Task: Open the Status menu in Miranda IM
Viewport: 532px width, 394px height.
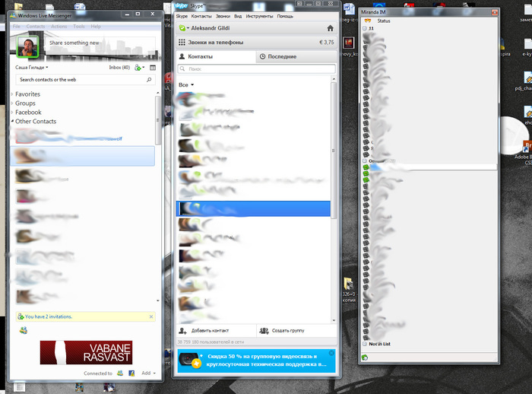Action: click(384, 21)
